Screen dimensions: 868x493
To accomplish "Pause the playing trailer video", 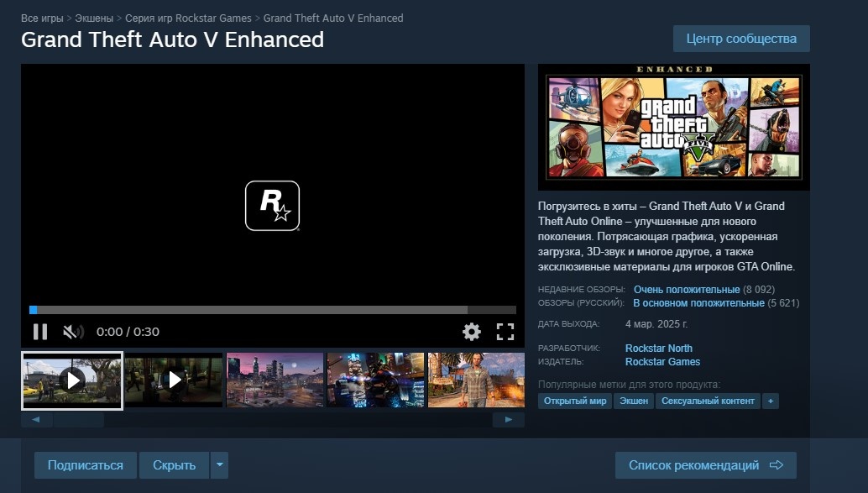I will pyautogui.click(x=39, y=331).
